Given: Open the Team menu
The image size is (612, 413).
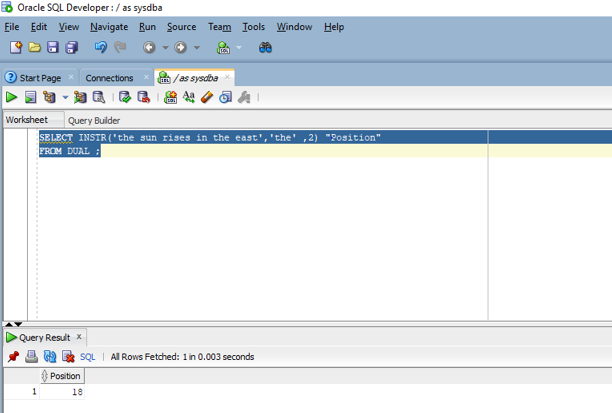Looking at the screenshot, I should 219,27.
